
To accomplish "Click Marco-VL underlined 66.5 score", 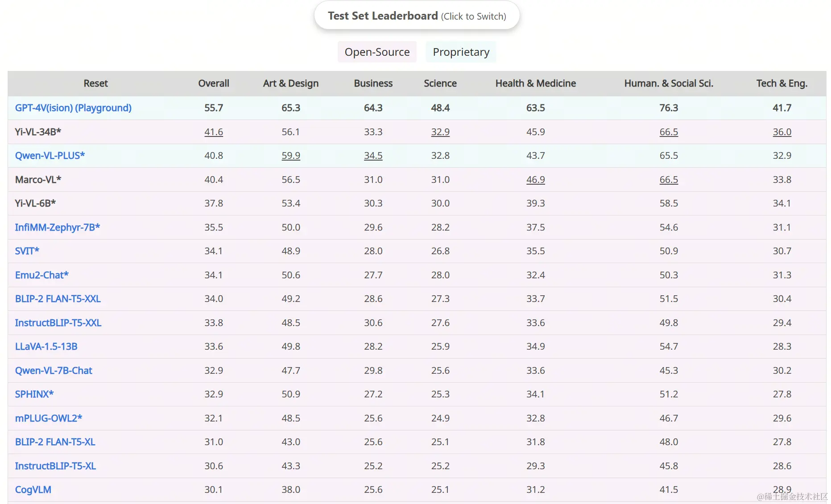I will tap(669, 180).
